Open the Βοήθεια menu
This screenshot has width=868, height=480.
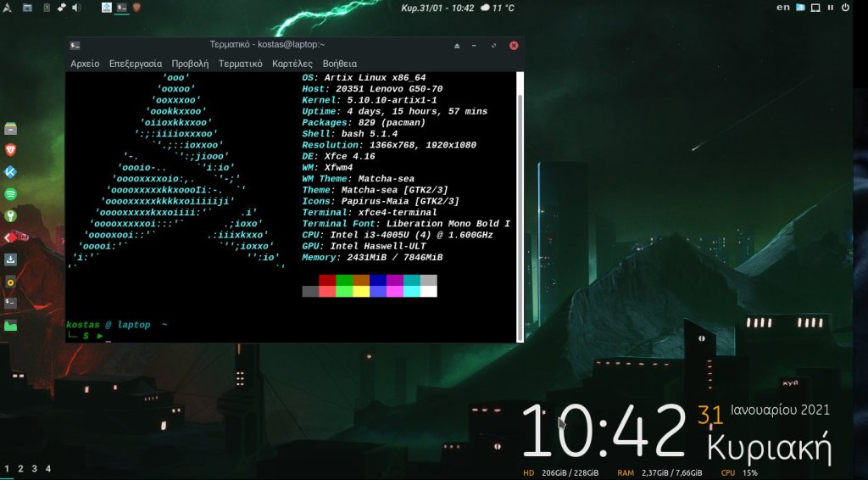pyautogui.click(x=340, y=64)
